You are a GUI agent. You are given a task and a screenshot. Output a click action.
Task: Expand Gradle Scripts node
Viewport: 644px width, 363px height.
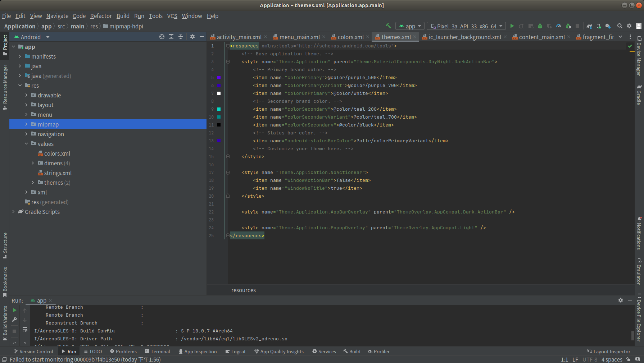pyautogui.click(x=13, y=211)
